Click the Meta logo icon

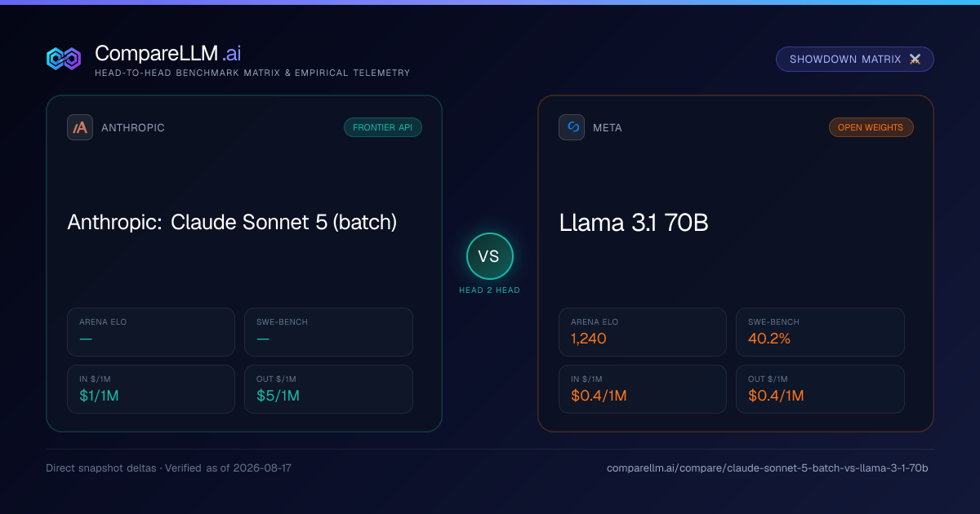[572, 127]
